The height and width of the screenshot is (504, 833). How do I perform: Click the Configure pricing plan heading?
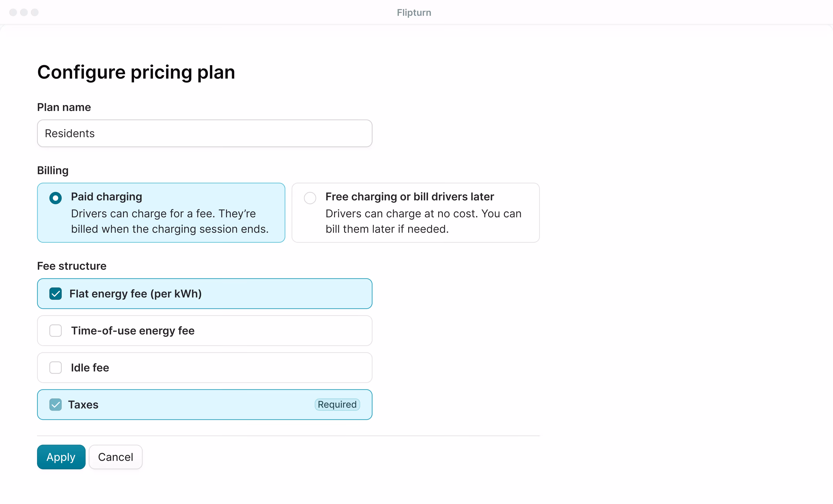136,72
